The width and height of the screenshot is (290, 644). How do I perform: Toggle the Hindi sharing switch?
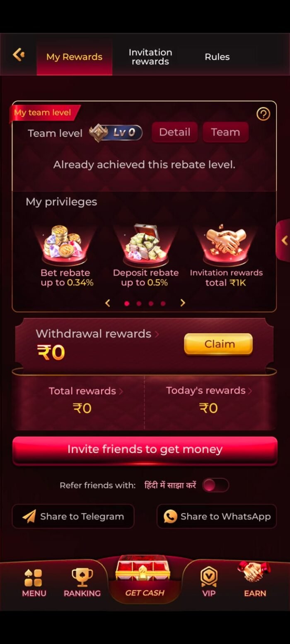click(x=215, y=485)
